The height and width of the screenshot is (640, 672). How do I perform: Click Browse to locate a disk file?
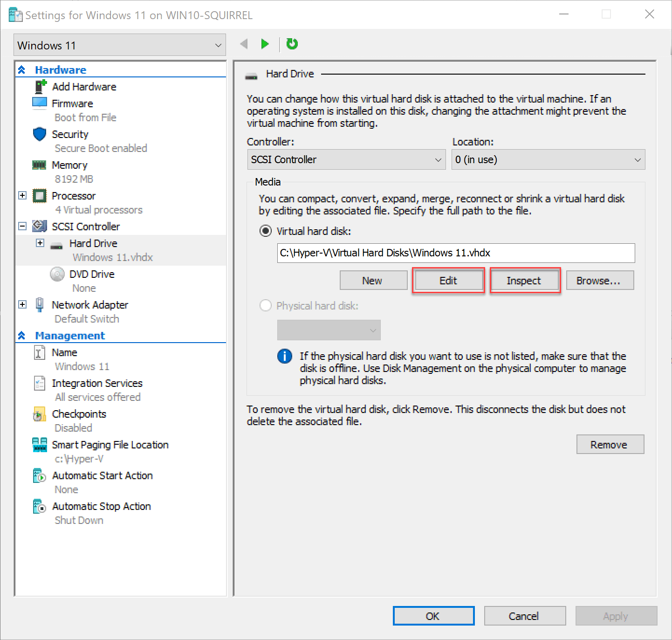tap(600, 280)
